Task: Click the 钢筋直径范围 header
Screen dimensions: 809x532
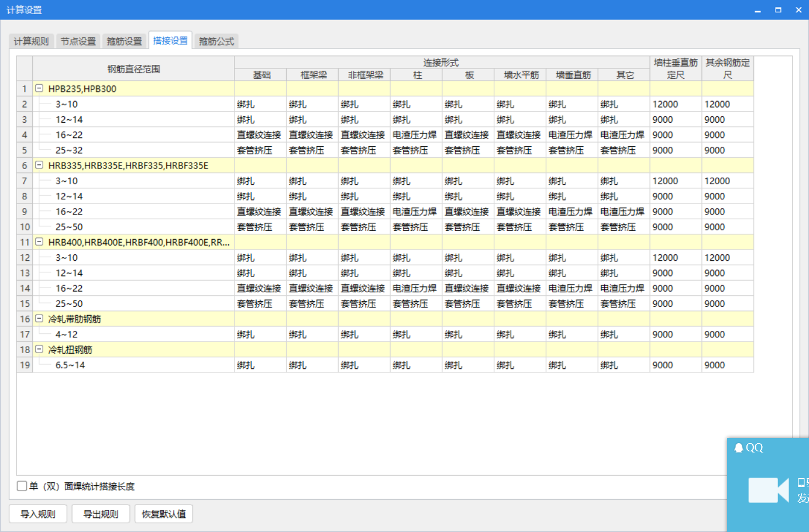Action: 133,68
